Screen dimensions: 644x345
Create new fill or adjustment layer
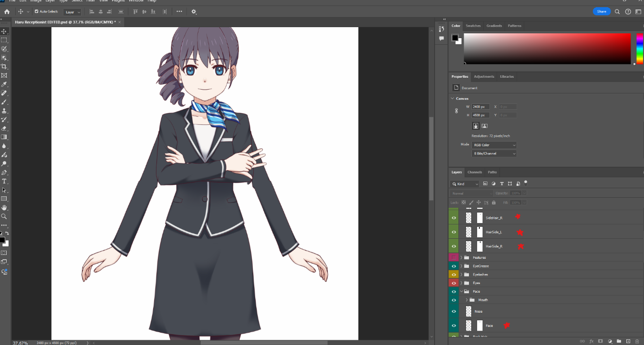tap(610, 341)
